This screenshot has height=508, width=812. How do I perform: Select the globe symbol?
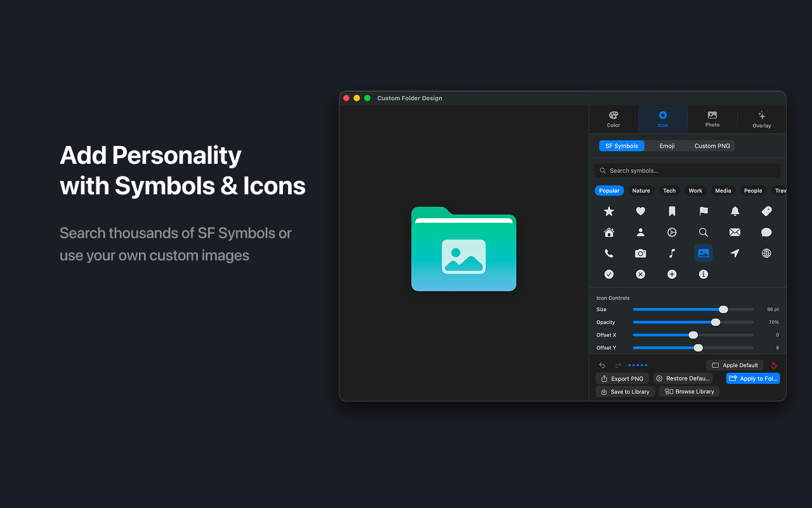click(x=766, y=253)
